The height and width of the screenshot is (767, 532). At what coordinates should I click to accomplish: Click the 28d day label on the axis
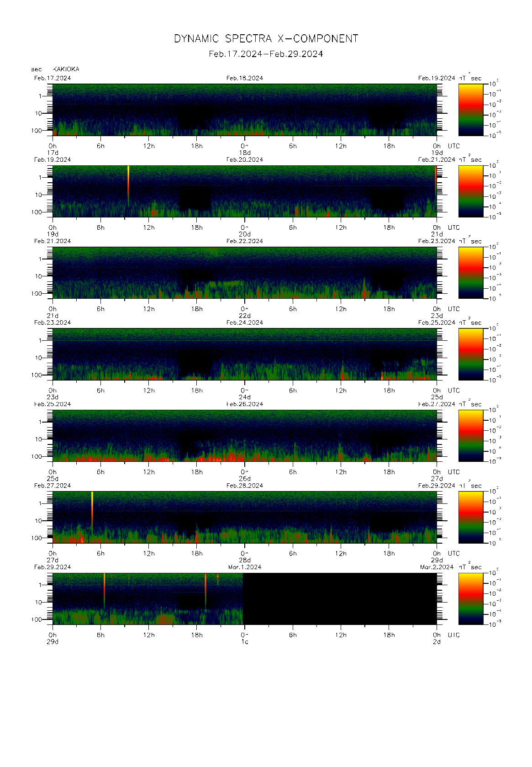tap(245, 560)
